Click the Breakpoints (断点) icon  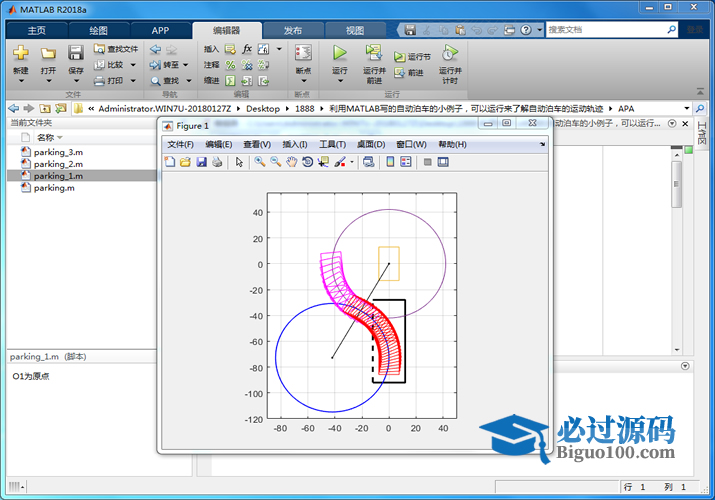click(x=303, y=53)
